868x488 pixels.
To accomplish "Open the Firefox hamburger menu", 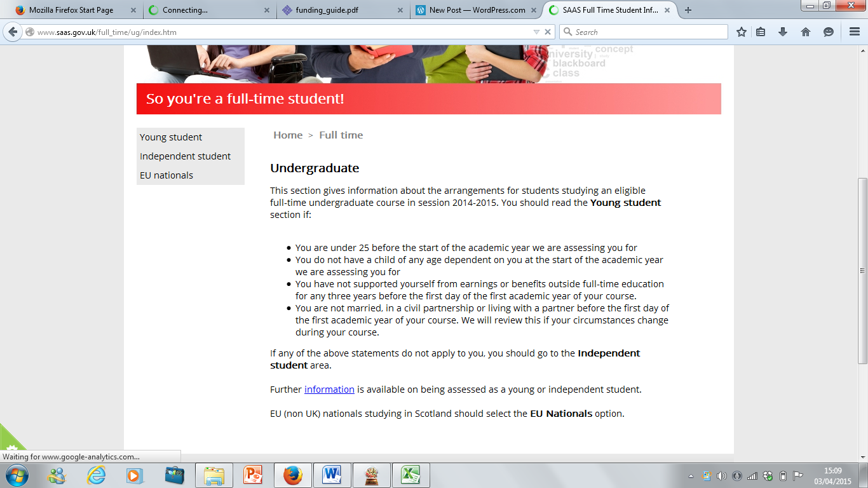I will [854, 32].
